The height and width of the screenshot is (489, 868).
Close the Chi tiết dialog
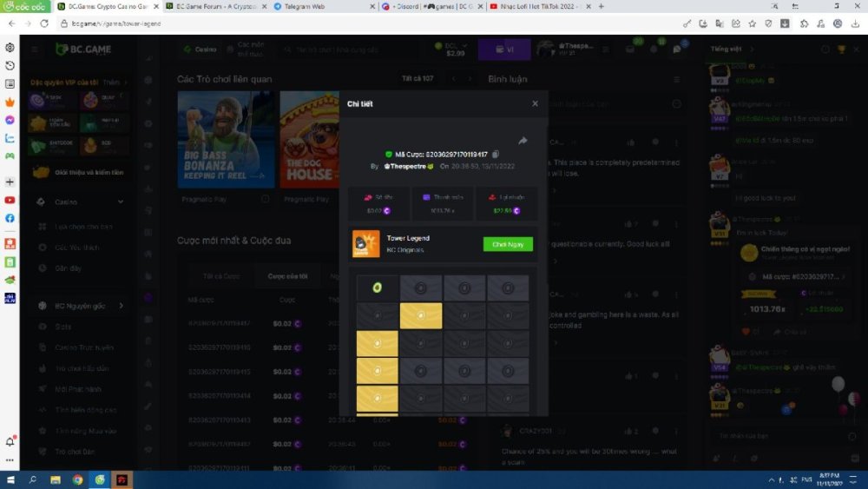tap(535, 103)
